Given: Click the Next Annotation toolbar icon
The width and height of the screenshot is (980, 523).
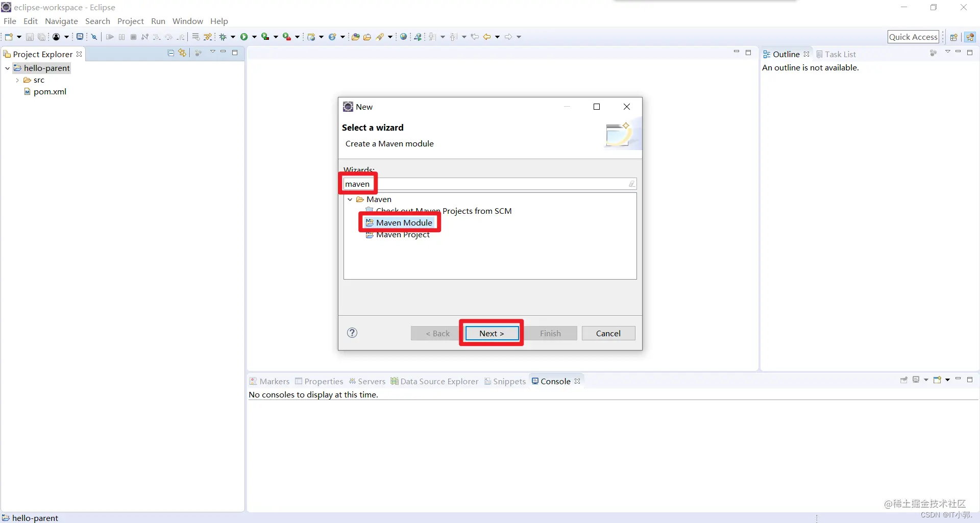Looking at the screenshot, I should tap(432, 37).
